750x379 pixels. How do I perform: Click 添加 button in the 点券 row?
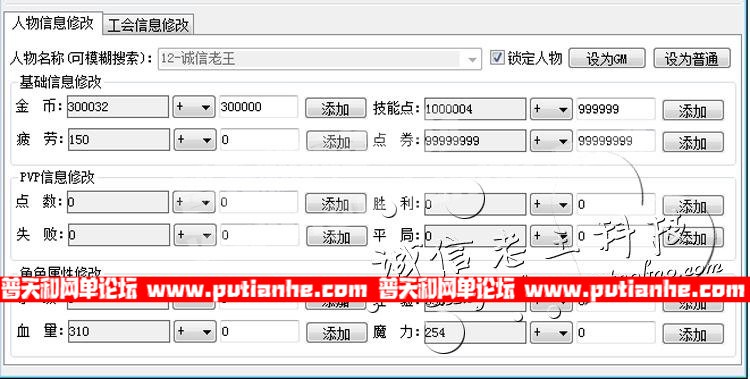coord(693,142)
